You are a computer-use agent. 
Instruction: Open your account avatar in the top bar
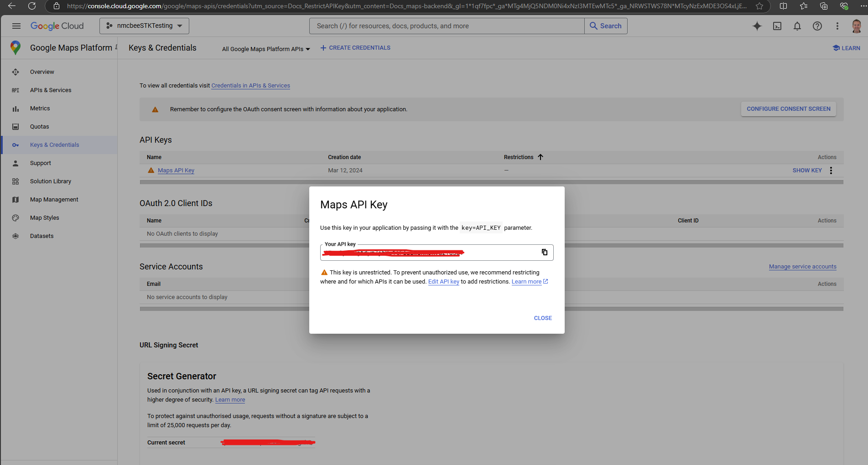[857, 26]
